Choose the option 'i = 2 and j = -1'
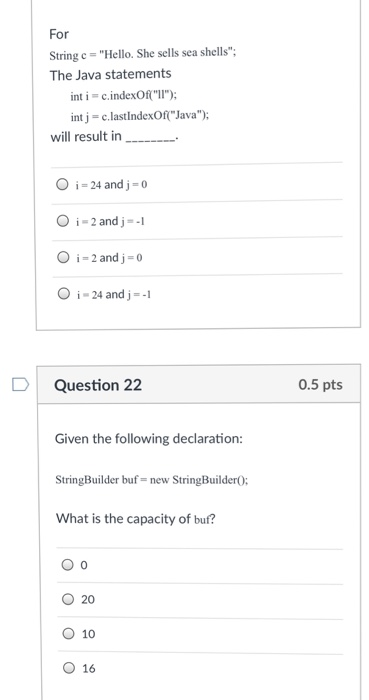369x700 pixels. 62,221
